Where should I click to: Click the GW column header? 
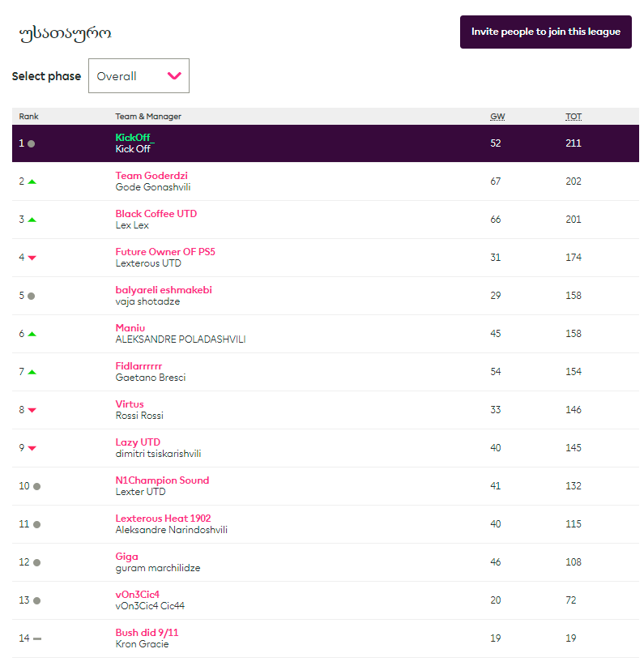497,117
